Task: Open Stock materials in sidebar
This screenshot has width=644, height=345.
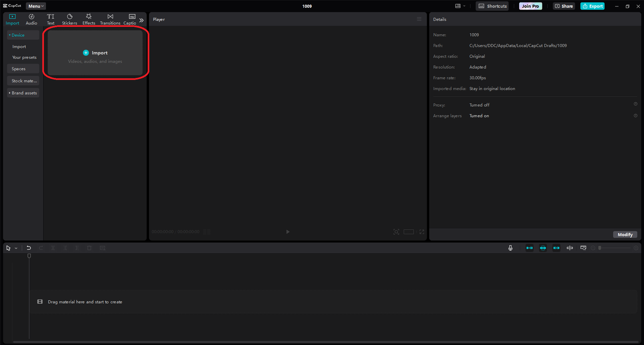Action: pos(23,81)
